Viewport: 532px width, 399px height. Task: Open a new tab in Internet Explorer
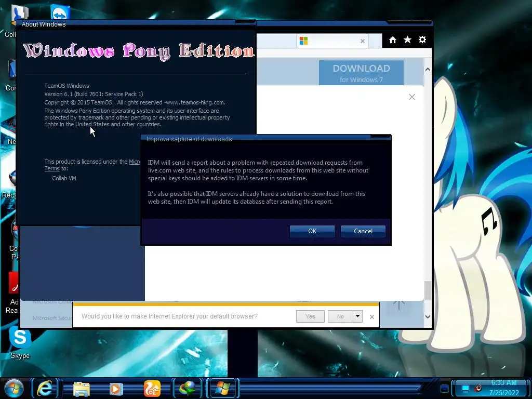click(375, 41)
